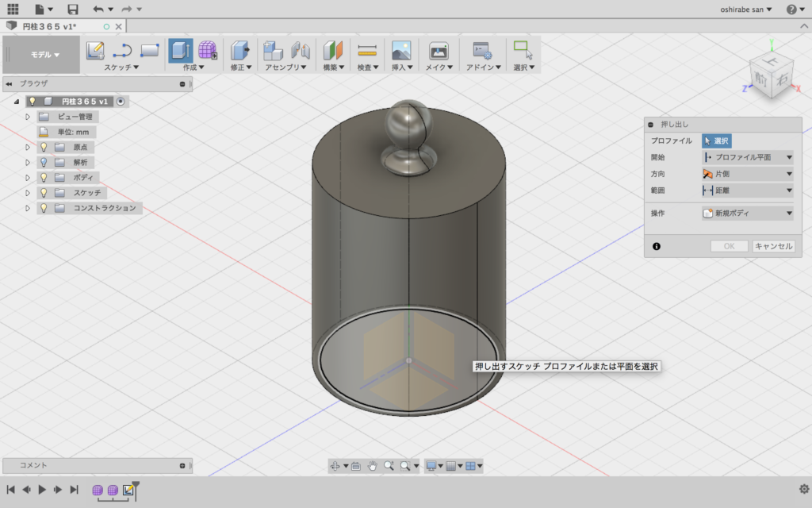Click the create sketch tool icon
This screenshot has width=812, height=508.
tap(95, 50)
